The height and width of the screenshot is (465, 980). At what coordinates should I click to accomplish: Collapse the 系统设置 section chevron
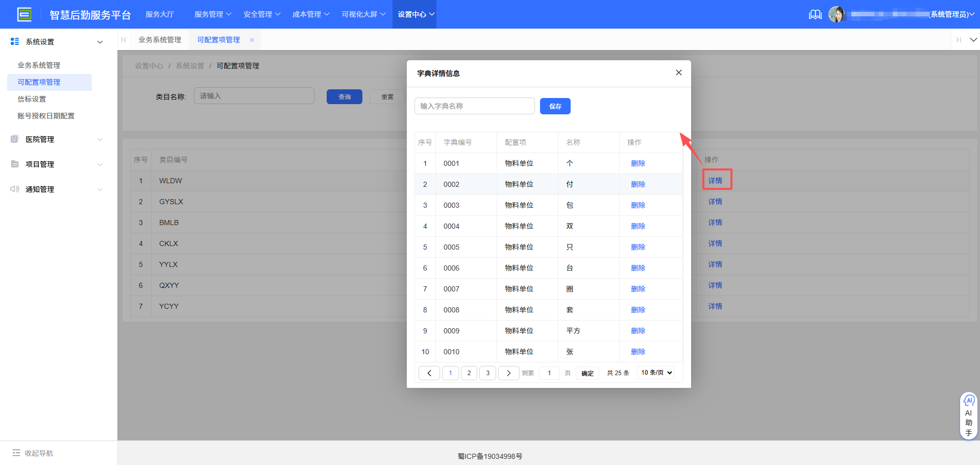pos(100,41)
